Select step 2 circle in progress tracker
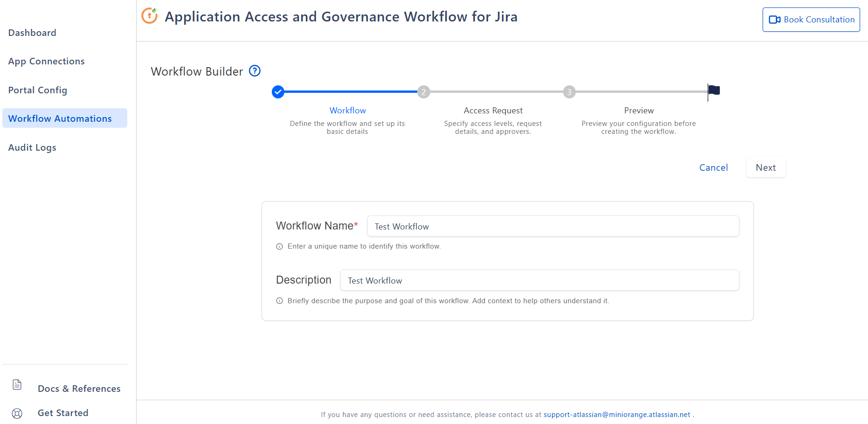The height and width of the screenshot is (424, 868). 423,92
